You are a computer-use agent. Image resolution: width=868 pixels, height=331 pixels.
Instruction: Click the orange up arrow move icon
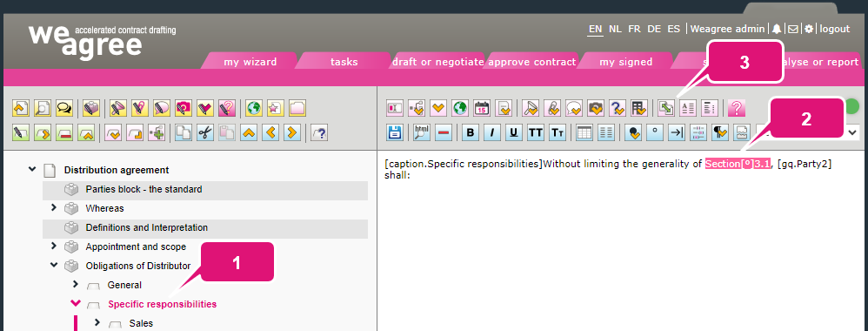(249, 132)
